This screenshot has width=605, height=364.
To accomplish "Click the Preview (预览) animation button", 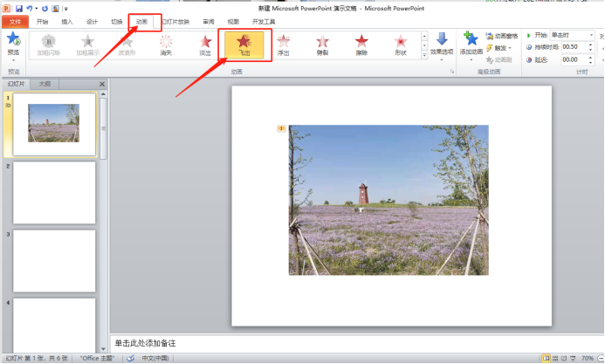I will pos(13,45).
